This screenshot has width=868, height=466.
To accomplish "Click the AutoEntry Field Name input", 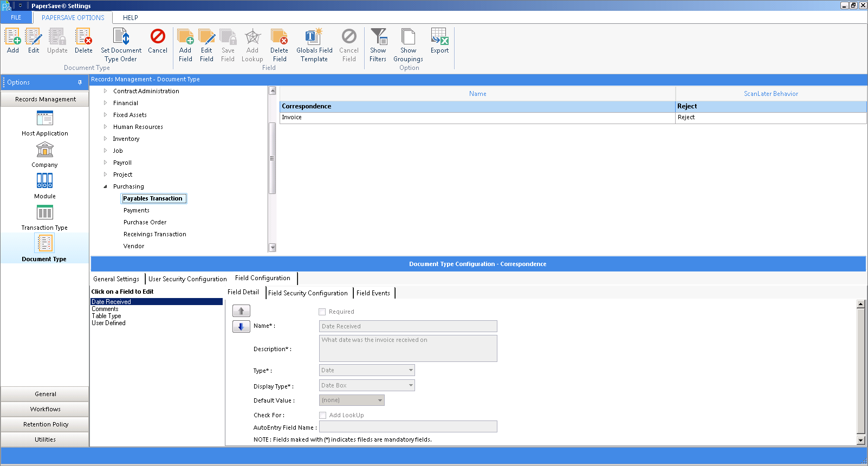I will 408,426.
